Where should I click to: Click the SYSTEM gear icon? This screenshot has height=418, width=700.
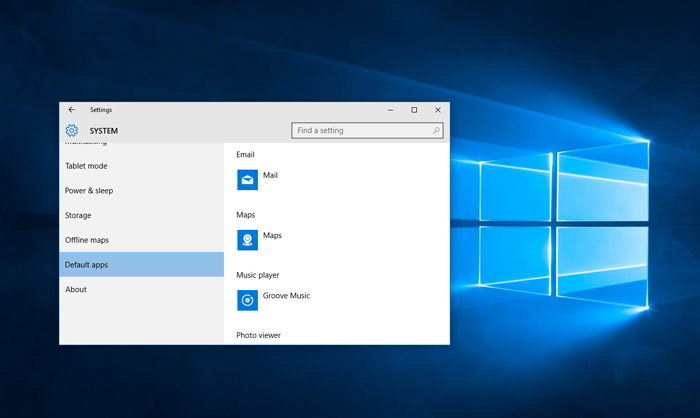tap(71, 130)
